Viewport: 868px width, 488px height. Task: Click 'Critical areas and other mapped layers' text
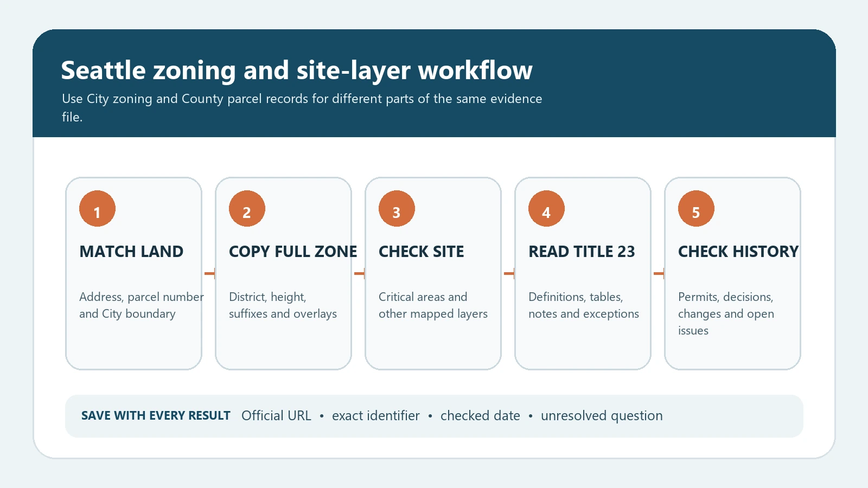pyautogui.click(x=433, y=305)
